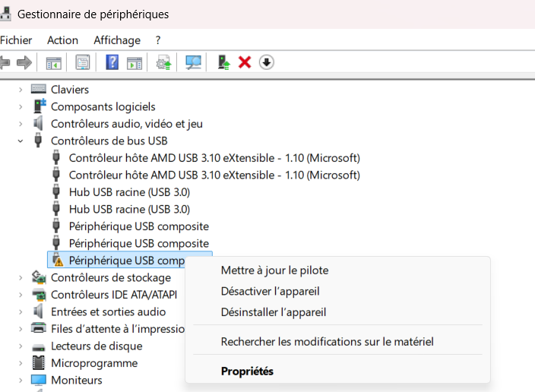Click the blue question mark help icon
Viewport: 535px width, 392px height.
pos(112,62)
